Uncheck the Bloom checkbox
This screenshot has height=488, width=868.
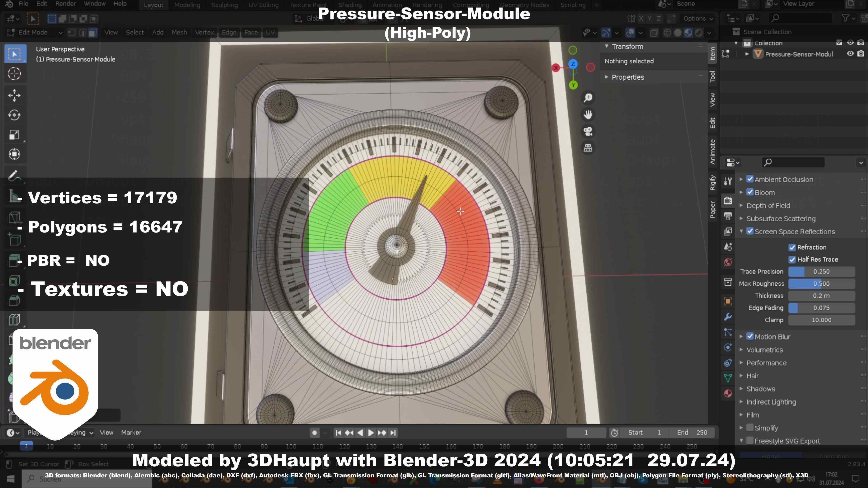(750, 192)
